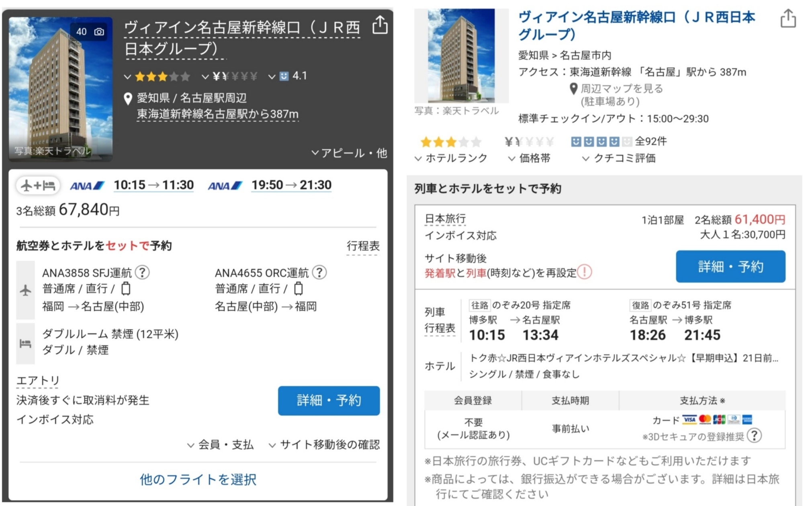
Task: Click help icon next to ANA4655 ORC運航
Action: click(319, 272)
